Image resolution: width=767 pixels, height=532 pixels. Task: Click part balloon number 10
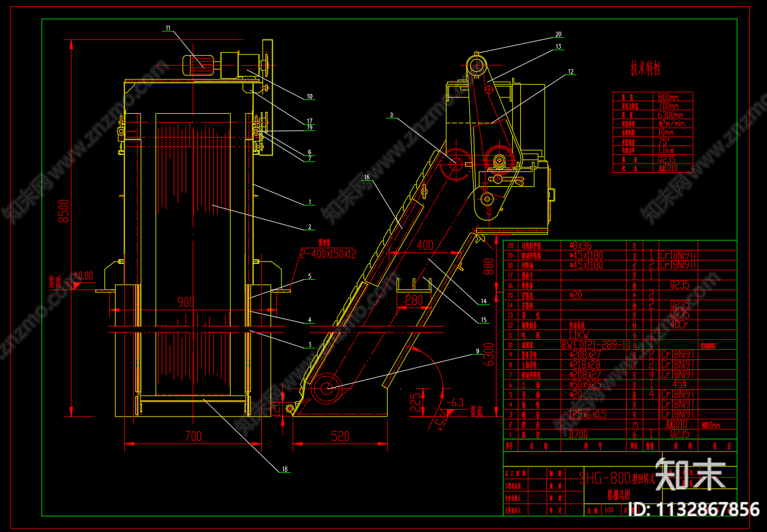tap(310, 97)
